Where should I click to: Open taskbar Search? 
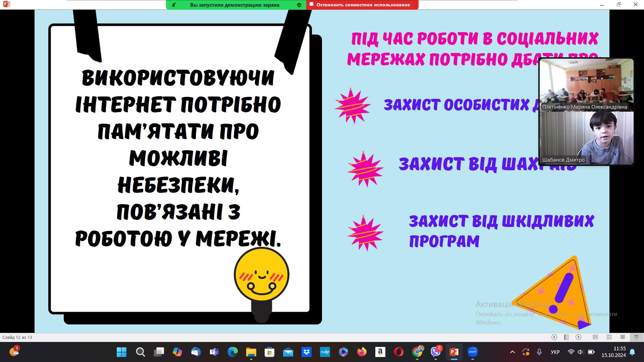click(x=140, y=352)
